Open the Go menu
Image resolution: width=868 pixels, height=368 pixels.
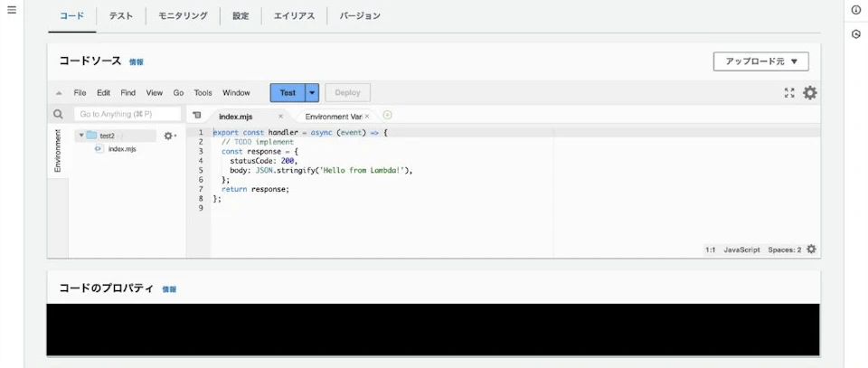[178, 93]
